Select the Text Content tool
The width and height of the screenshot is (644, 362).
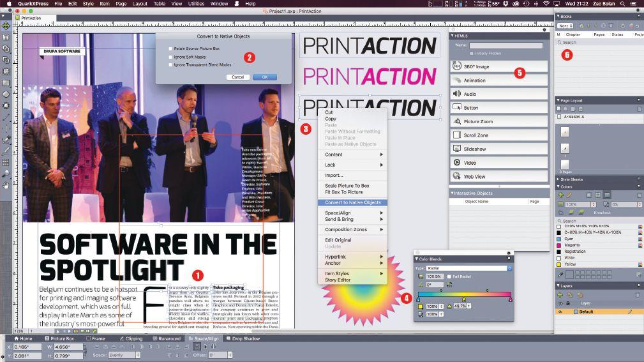[6, 38]
